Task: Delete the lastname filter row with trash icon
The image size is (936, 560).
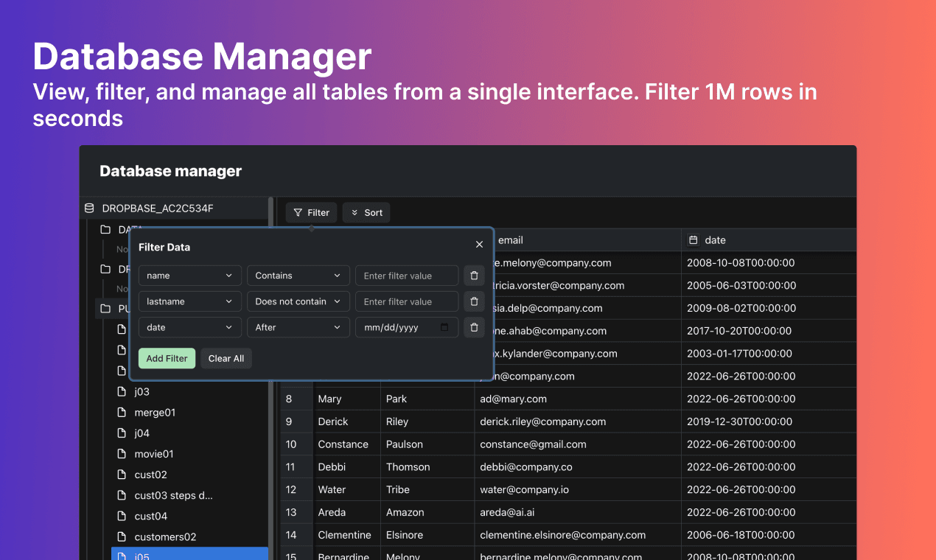Action: [474, 301]
